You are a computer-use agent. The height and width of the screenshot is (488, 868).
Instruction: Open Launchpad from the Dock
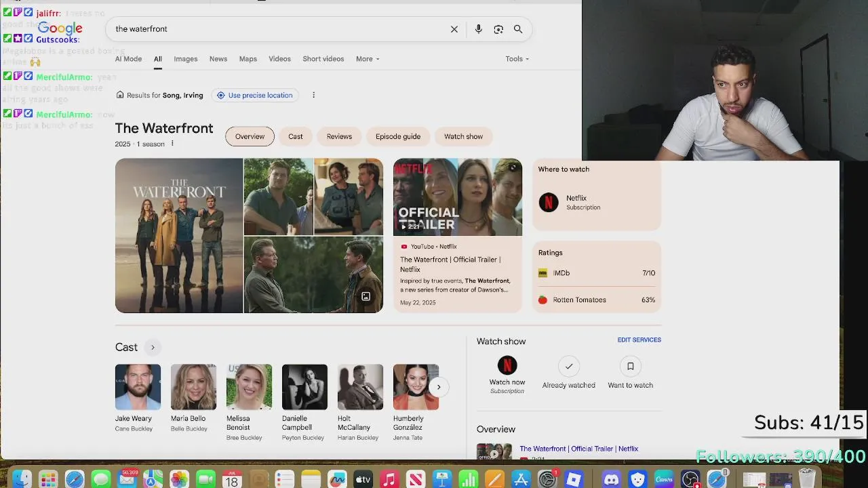[48, 480]
